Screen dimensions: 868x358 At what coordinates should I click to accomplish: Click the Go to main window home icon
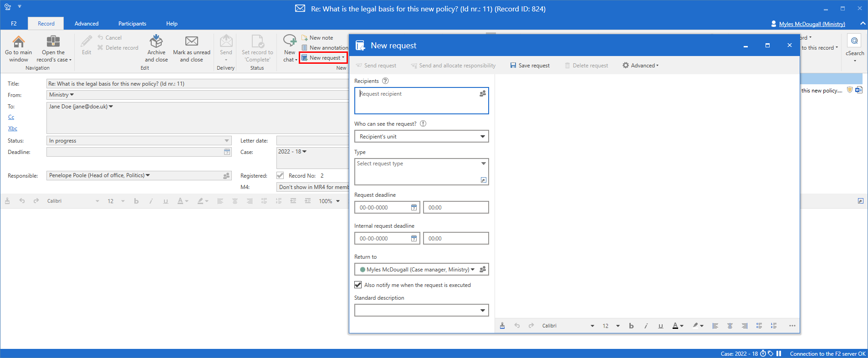click(19, 42)
